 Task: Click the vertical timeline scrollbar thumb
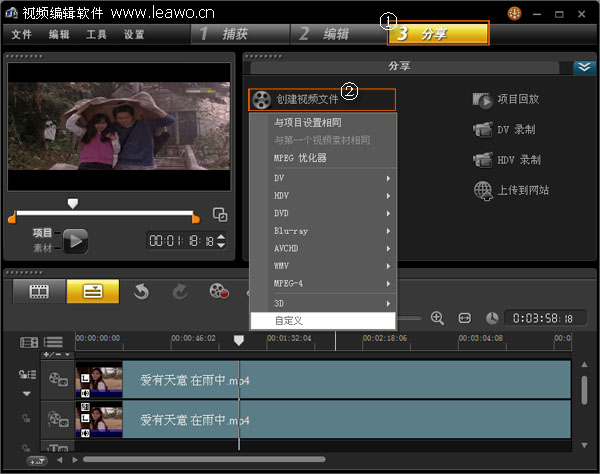[x=584, y=390]
